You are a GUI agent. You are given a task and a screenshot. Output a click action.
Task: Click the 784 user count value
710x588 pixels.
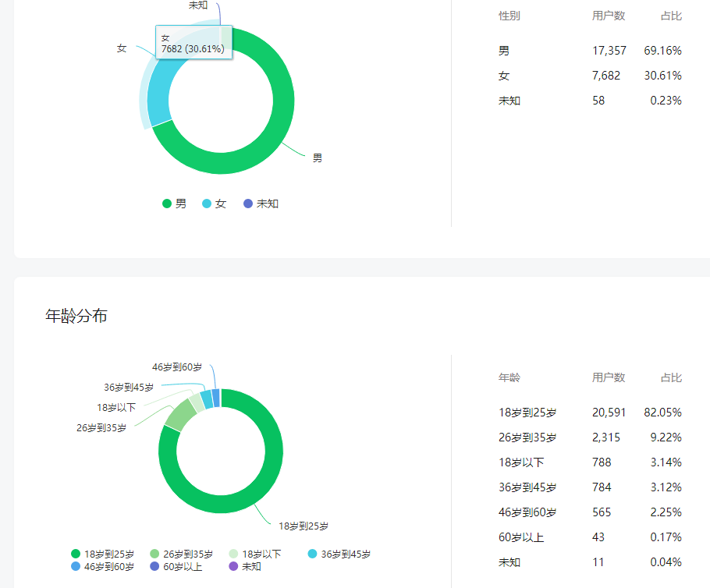(x=602, y=487)
